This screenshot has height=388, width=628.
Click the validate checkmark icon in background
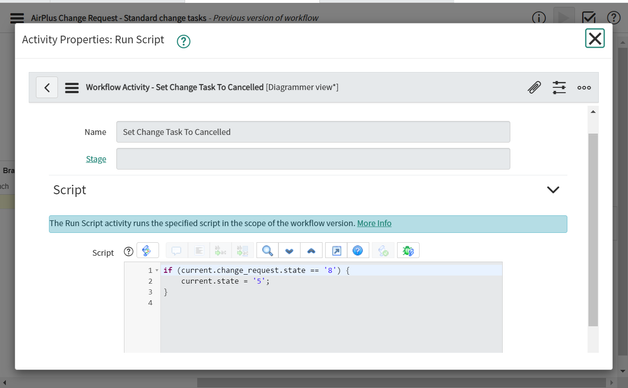[x=589, y=17]
